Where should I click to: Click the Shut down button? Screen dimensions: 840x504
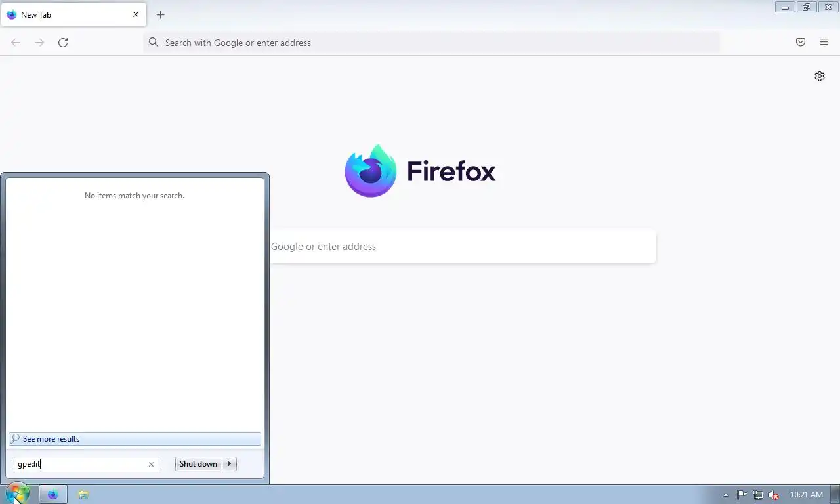[x=198, y=464]
